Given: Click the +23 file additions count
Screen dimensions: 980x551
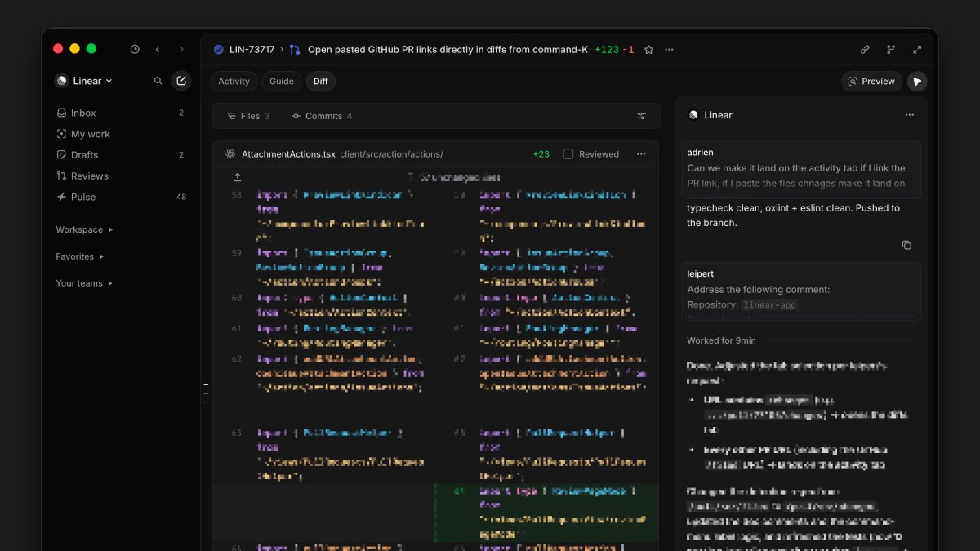Looking at the screenshot, I should click(x=541, y=154).
